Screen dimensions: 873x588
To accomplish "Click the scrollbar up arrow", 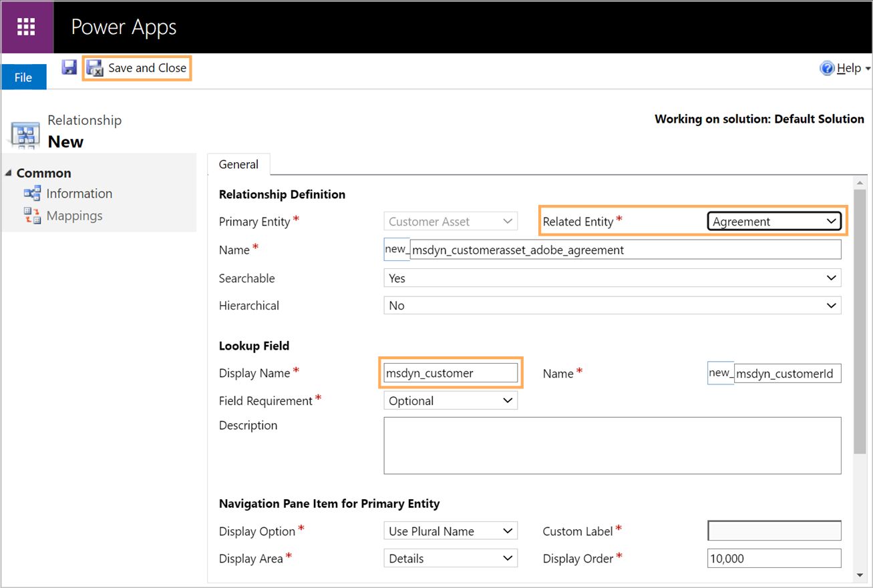I will 860,183.
